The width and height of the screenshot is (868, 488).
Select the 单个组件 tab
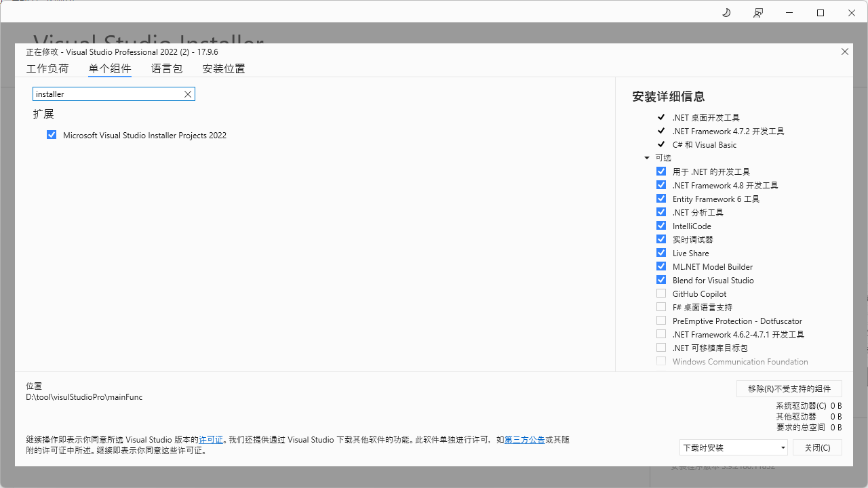[110, 68]
